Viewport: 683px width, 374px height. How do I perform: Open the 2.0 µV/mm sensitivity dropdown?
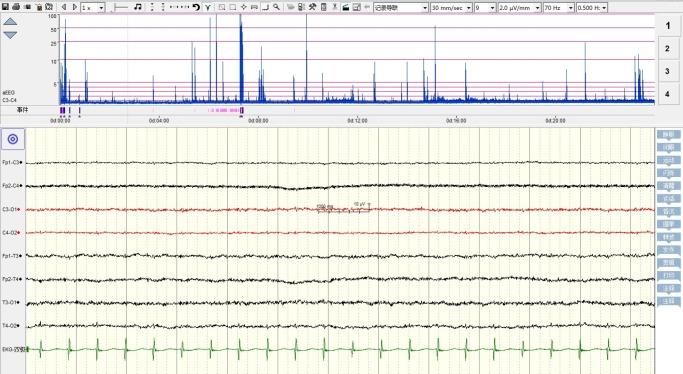[x=519, y=8]
